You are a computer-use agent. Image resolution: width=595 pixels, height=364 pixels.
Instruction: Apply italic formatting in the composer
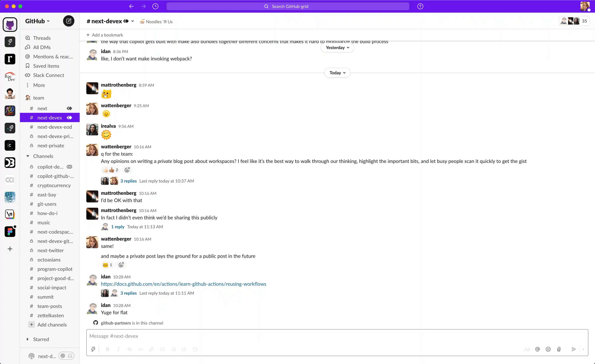coord(118,349)
